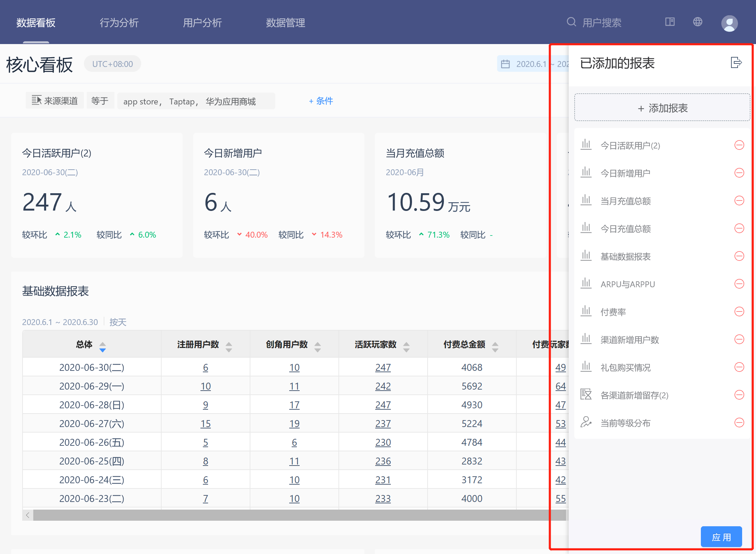
Task: Add a filter with + 条件
Action: tap(321, 101)
